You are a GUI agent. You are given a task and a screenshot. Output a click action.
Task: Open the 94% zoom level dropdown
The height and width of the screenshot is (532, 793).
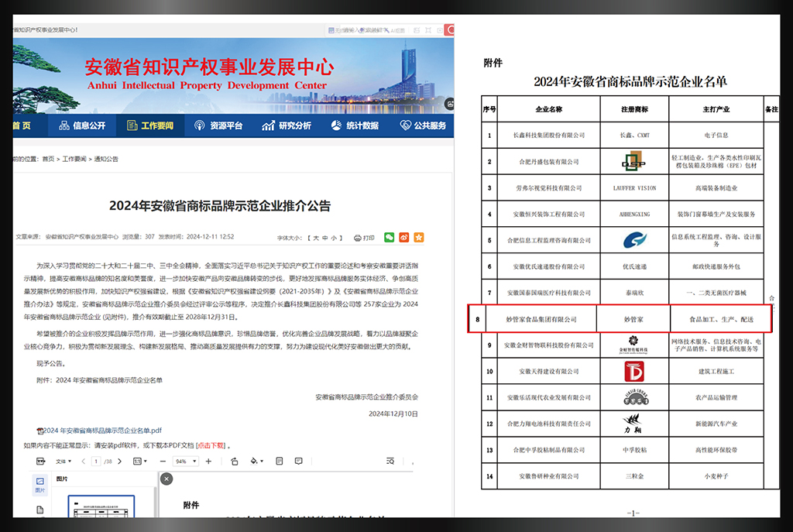click(185, 462)
